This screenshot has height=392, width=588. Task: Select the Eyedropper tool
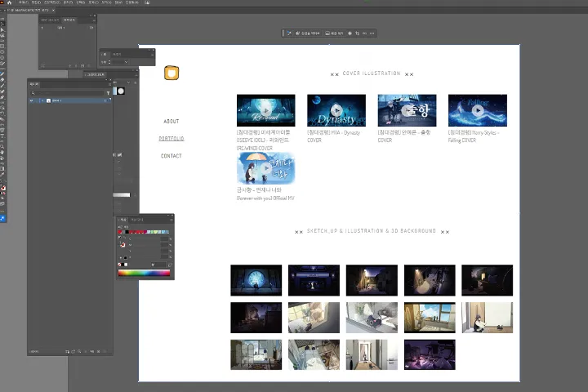click(x=2, y=174)
